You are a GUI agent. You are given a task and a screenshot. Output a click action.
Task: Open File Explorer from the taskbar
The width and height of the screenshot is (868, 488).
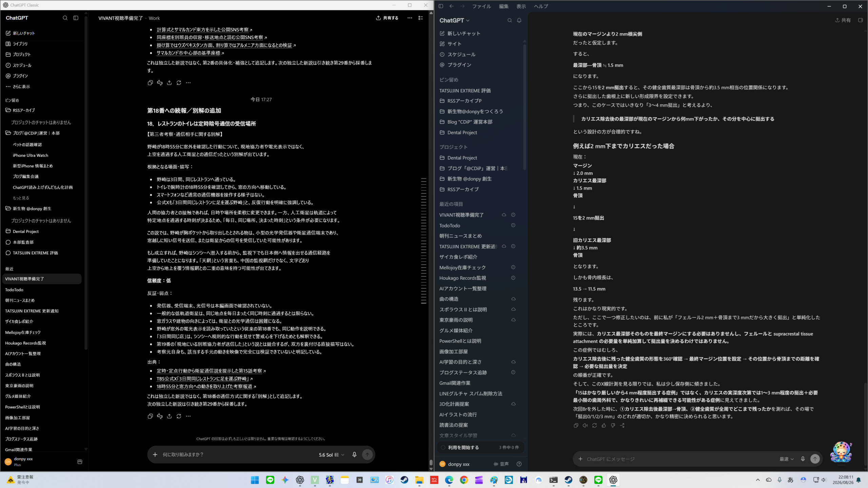[419, 480]
